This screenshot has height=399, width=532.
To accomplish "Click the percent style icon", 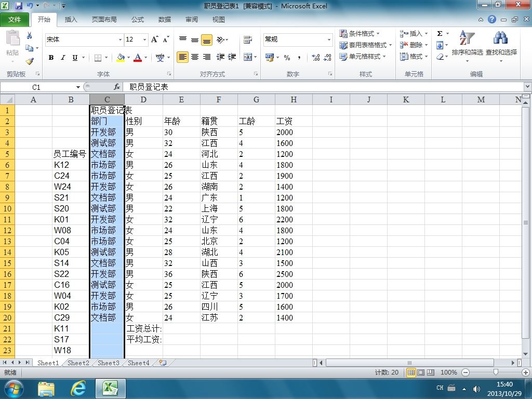I will coord(287,58).
